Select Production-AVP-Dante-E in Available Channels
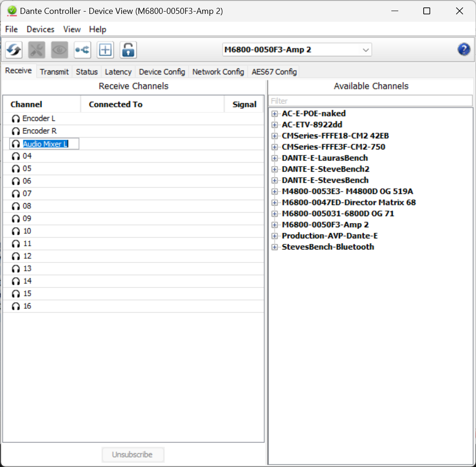The height and width of the screenshot is (467, 476). [330, 236]
